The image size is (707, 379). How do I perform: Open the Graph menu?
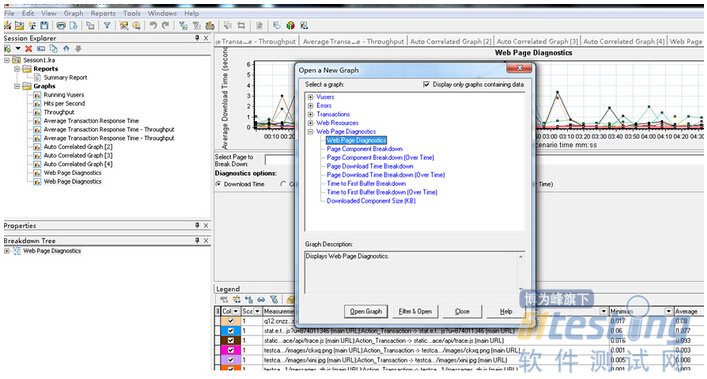click(x=73, y=14)
